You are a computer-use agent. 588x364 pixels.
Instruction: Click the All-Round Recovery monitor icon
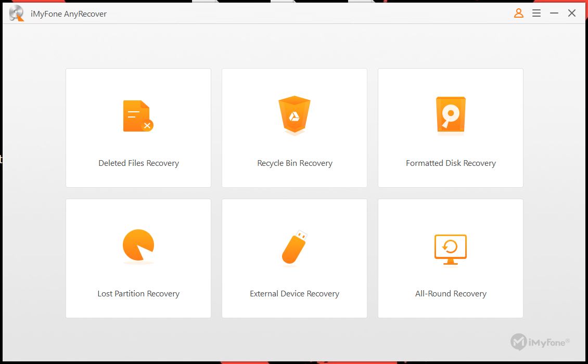(x=451, y=249)
